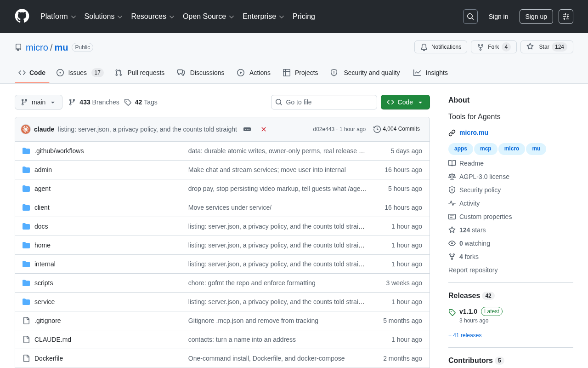Open the CLAUDE.md file
The height and width of the screenshot is (368, 588).
[x=53, y=339]
